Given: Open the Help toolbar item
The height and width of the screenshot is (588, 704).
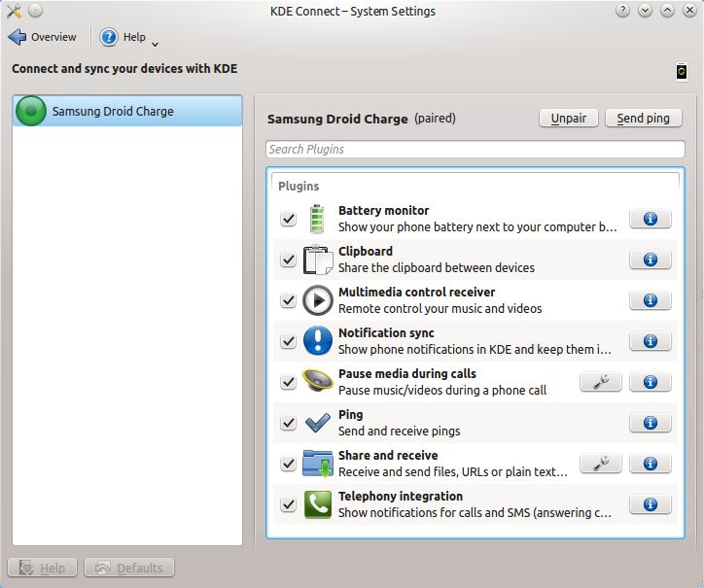Looking at the screenshot, I should (x=123, y=37).
